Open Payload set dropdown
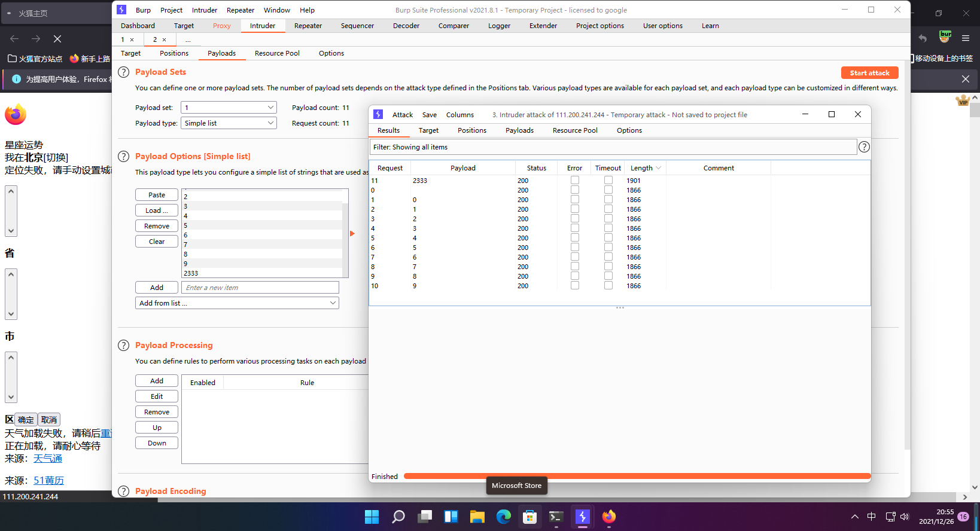The height and width of the screenshot is (531, 980). [x=229, y=108]
